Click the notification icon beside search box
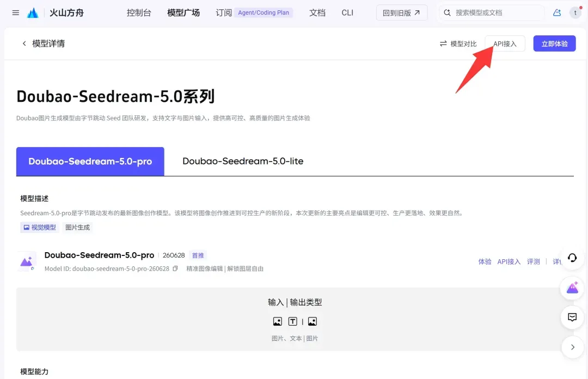This screenshot has height=379, width=588. tap(557, 13)
